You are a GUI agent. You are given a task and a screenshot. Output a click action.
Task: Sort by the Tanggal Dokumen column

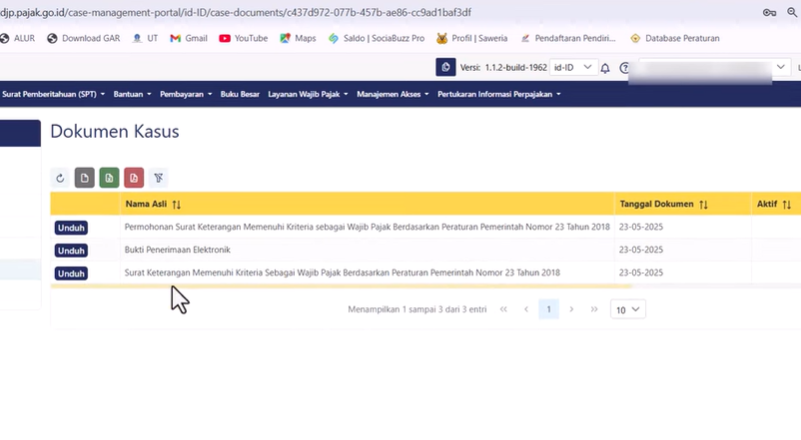click(x=703, y=204)
